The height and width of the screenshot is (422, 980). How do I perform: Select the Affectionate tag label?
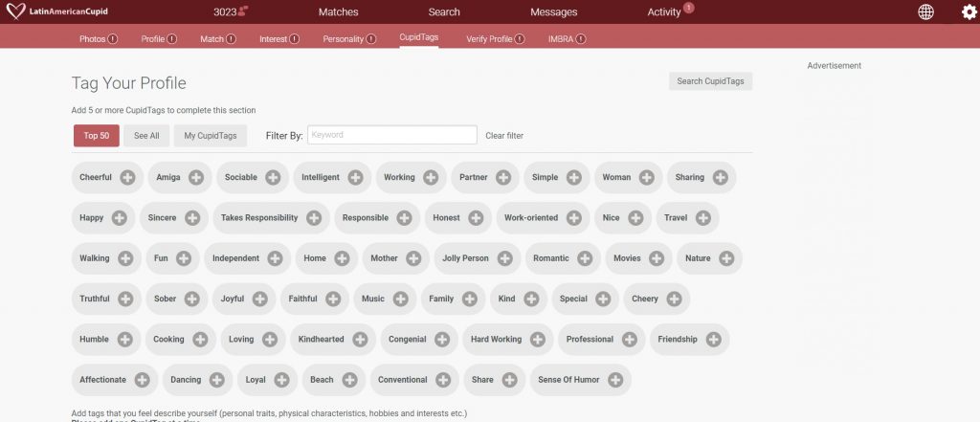click(102, 380)
